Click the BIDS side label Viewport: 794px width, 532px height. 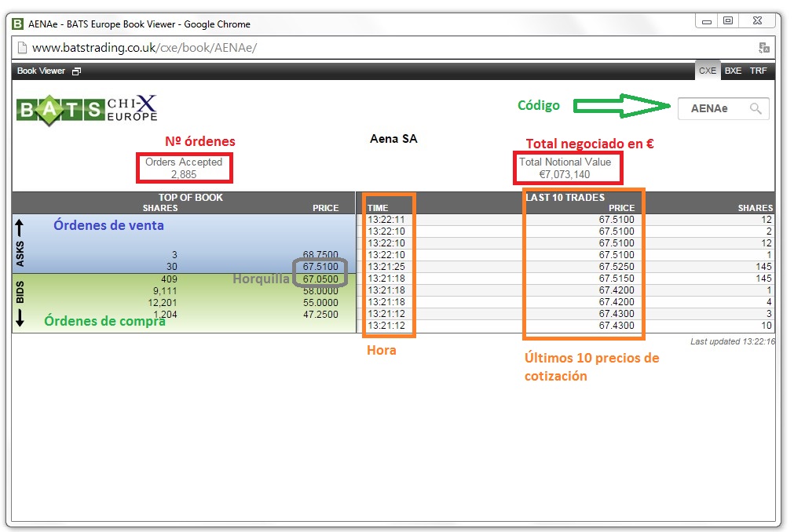[20, 293]
